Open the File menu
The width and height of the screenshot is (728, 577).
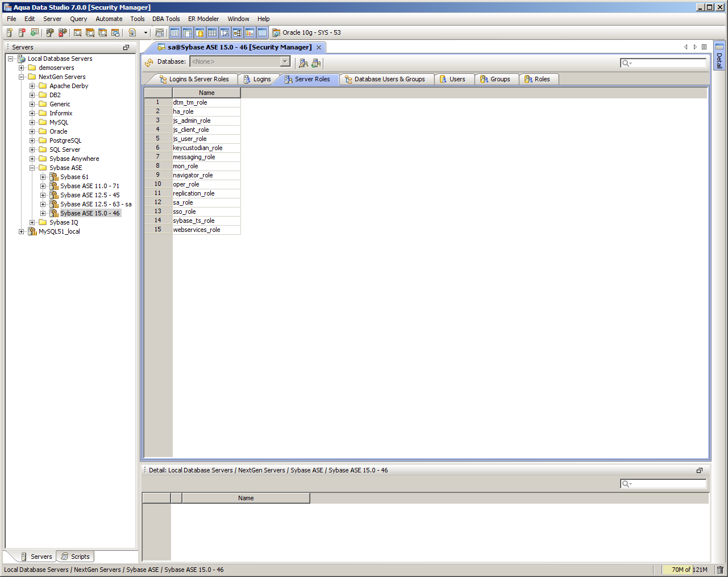point(11,19)
